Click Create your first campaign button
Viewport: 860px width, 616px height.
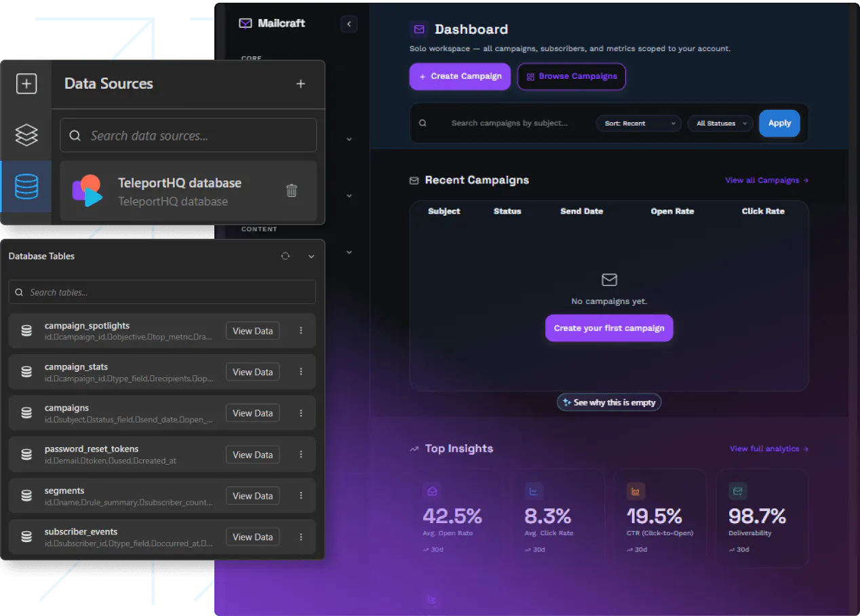coord(609,328)
